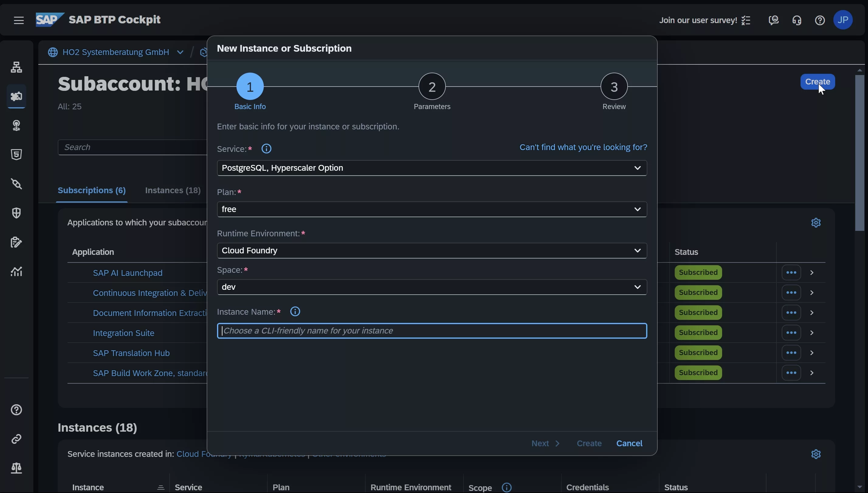Viewport: 868px width, 493px height.
Task: Open the HTML5 applications sidebar icon
Action: pyautogui.click(x=16, y=154)
